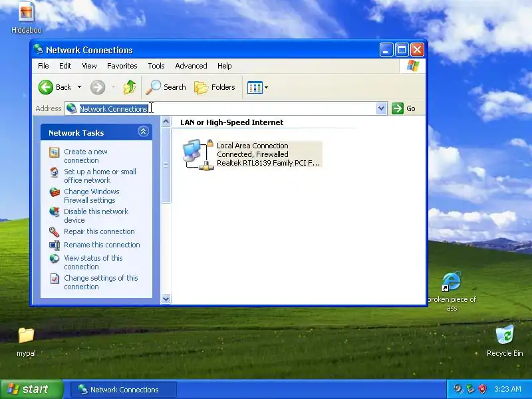Minimize the Network Connections window

tap(386, 50)
